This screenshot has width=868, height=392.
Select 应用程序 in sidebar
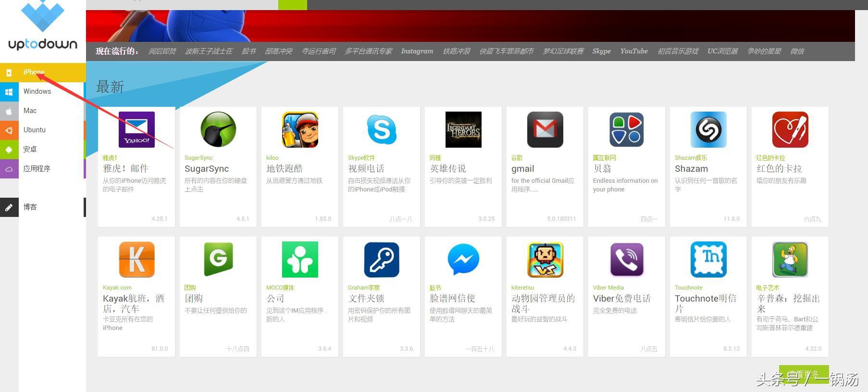click(x=37, y=168)
